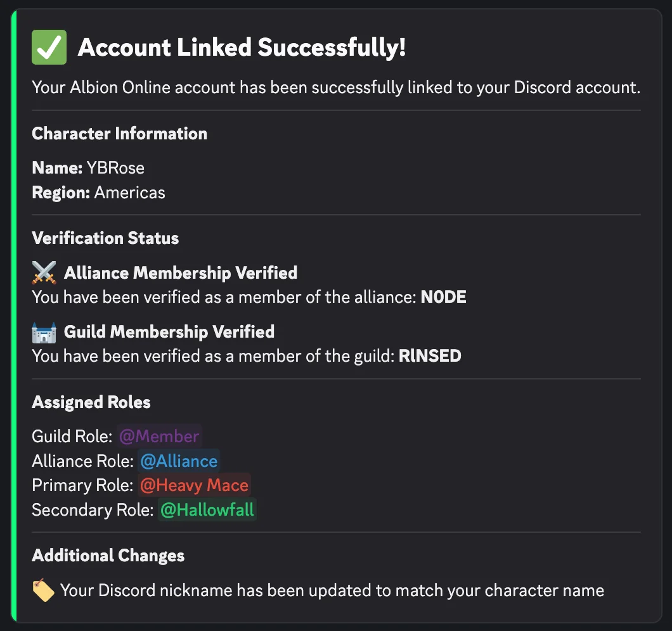Click the green accent bar on the embed edge

15,315
